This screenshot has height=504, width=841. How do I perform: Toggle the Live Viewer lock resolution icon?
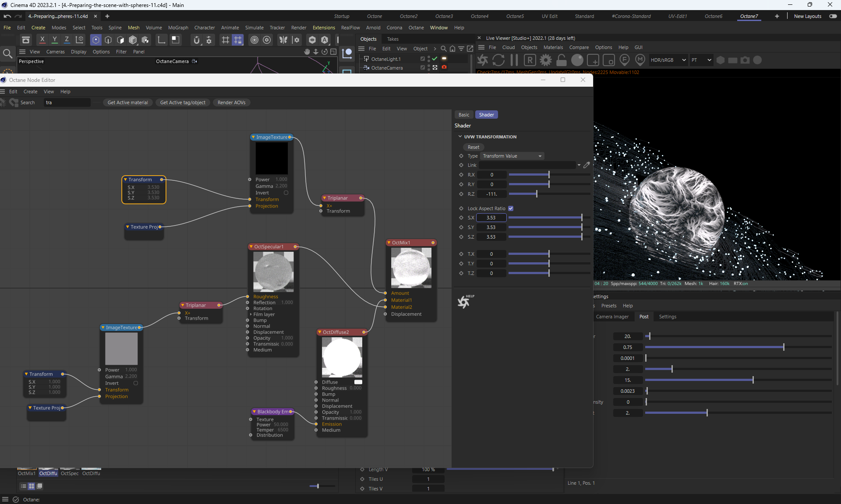(561, 60)
